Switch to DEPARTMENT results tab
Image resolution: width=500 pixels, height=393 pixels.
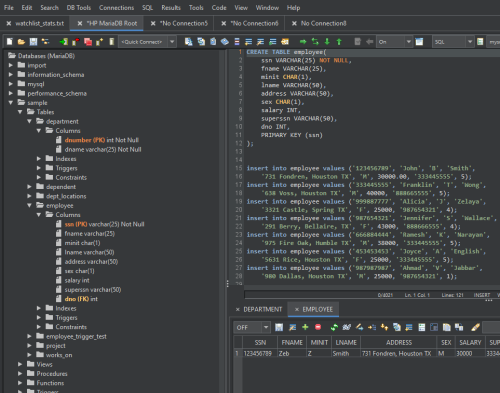[263, 310]
